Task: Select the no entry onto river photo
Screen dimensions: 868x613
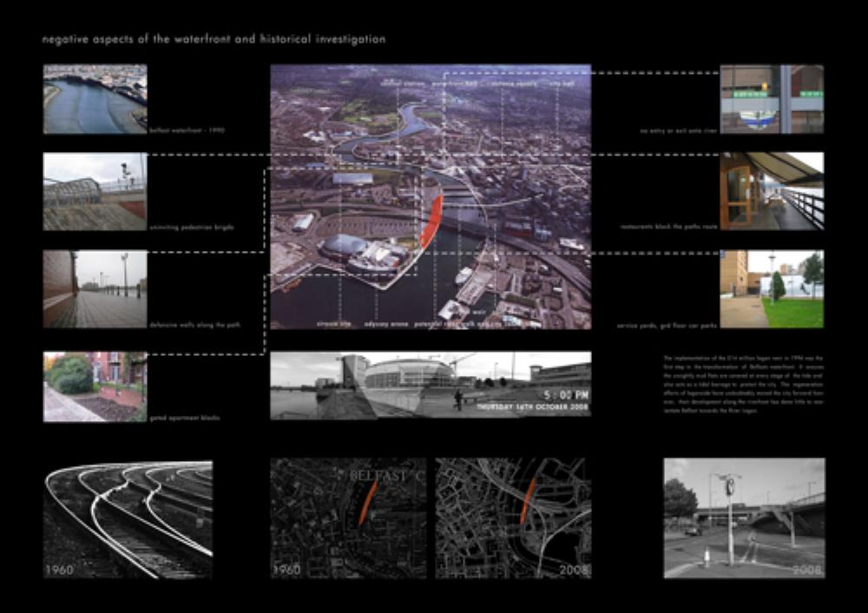Action: coord(772,98)
